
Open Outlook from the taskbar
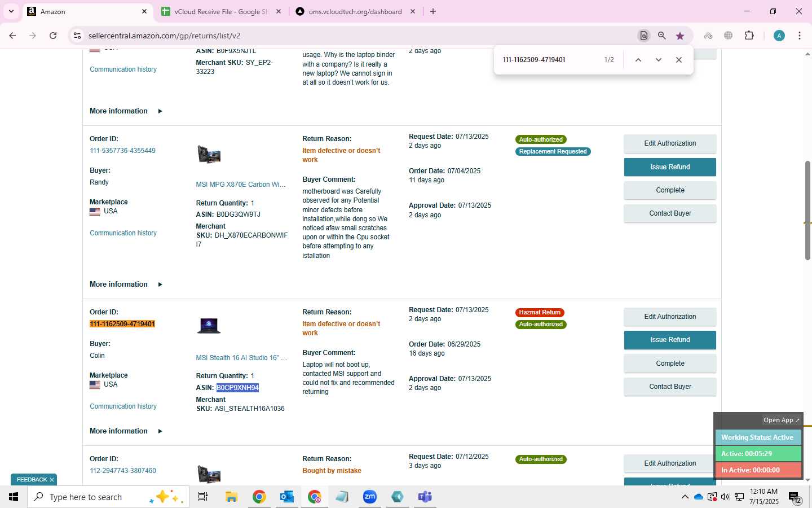(x=287, y=497)
